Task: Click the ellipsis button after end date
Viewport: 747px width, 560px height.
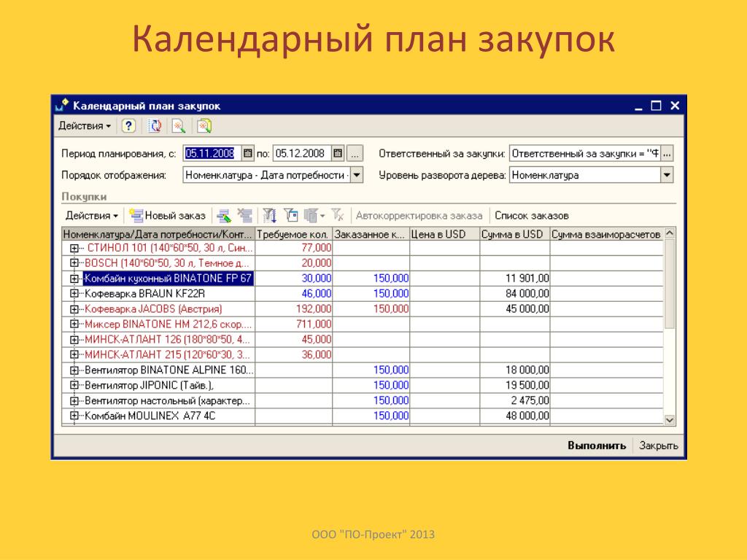Action: point(355,153)
